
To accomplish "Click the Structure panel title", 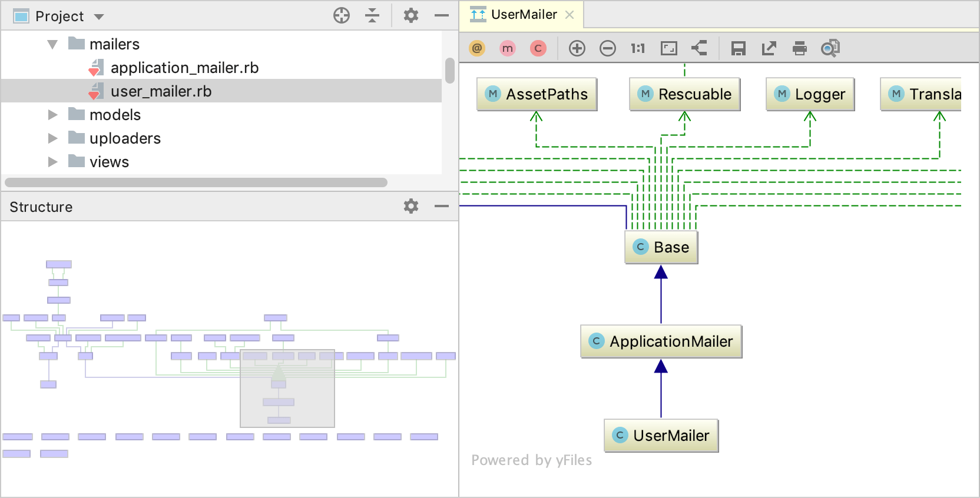I will tap(41, 207).
